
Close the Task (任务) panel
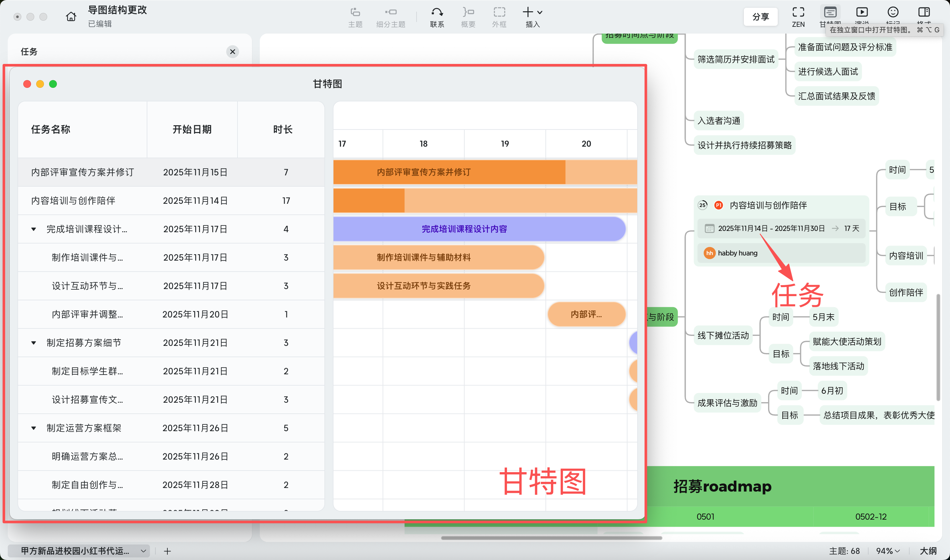233,52
